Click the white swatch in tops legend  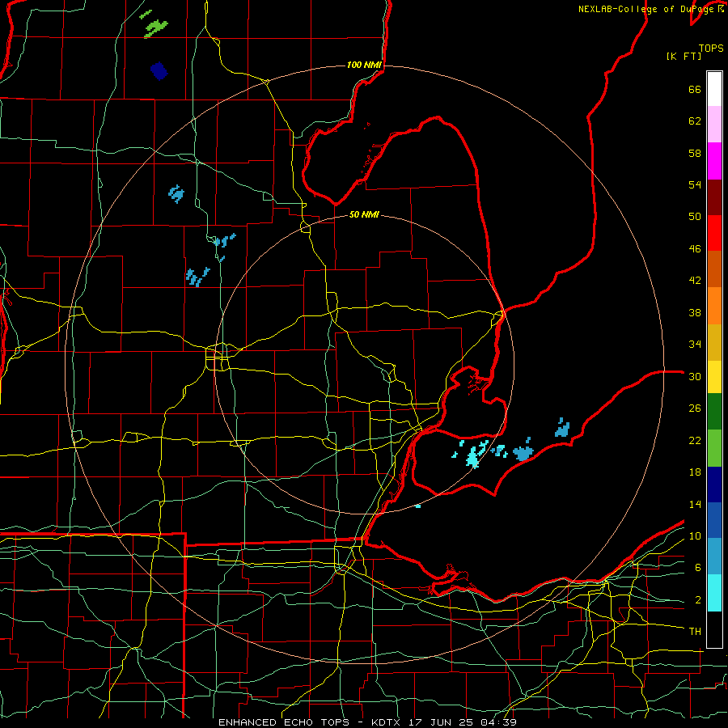pos(714,89)
